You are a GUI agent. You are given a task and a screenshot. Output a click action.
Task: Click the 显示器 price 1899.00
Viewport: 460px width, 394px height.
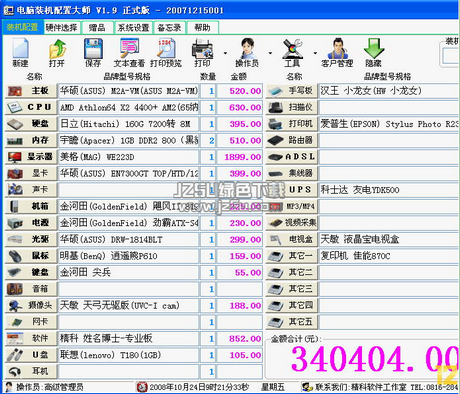pyautogui.click(x=240, y=157)
